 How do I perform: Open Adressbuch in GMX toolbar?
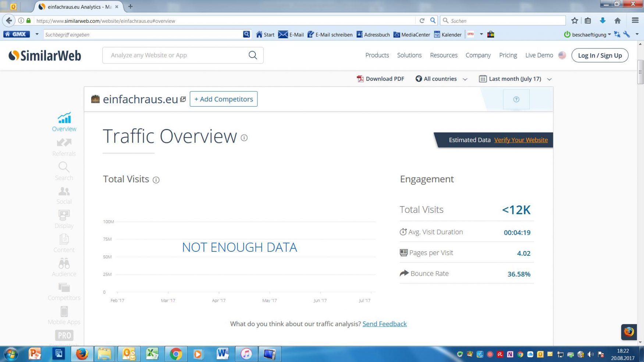tap(373, 35)
